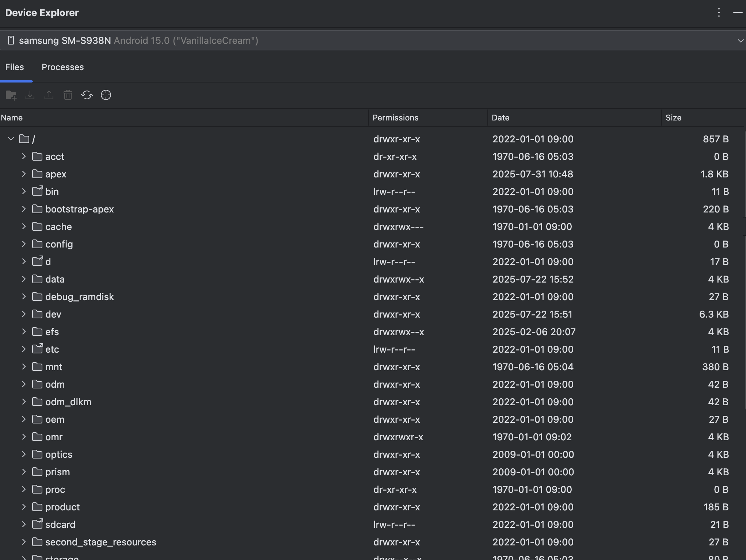746x560 pixels.
Task: Open the samsung SM-S938N device dropdown
Action: (x=373, y=41)
